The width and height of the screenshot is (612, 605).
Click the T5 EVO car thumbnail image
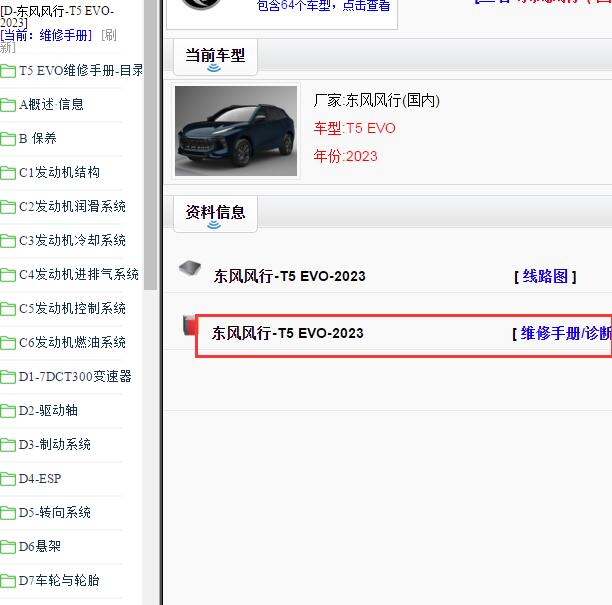tap(236, 131)
